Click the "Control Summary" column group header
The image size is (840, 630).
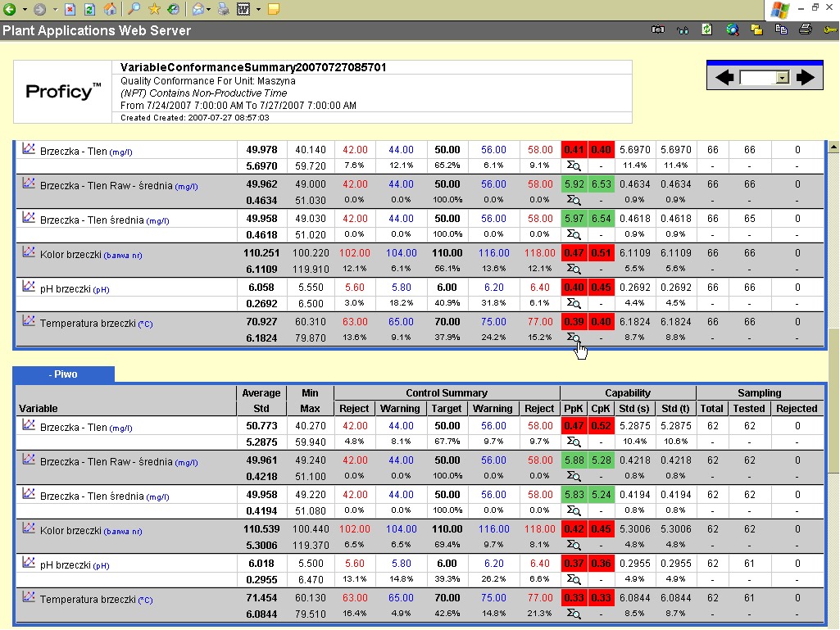[447, 392]
